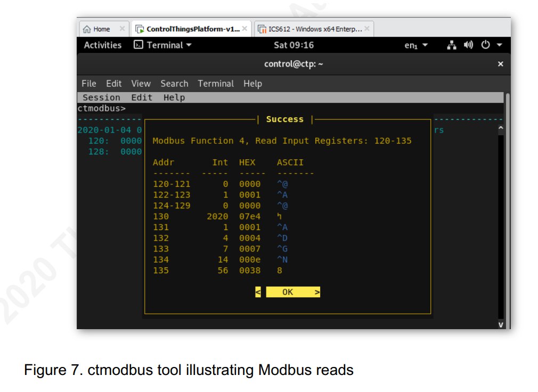
Task: Expand the system menu arrow
Action: coord(499,45)
